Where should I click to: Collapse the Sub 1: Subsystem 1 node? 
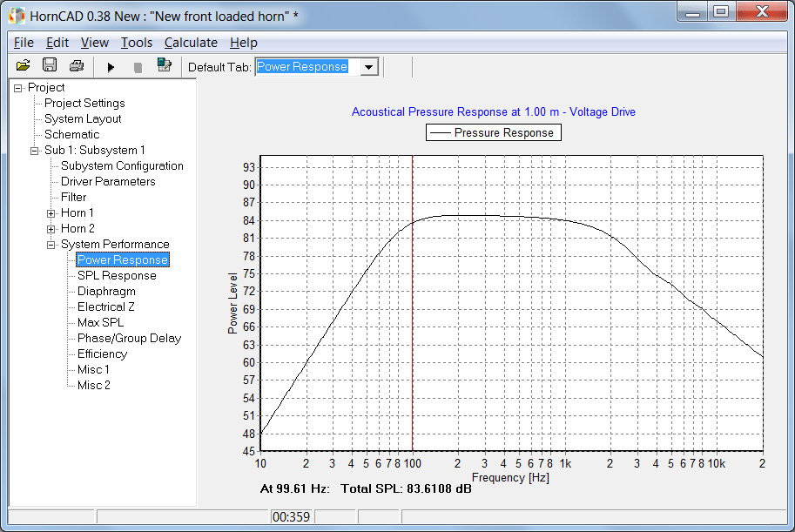pos(35,152)
